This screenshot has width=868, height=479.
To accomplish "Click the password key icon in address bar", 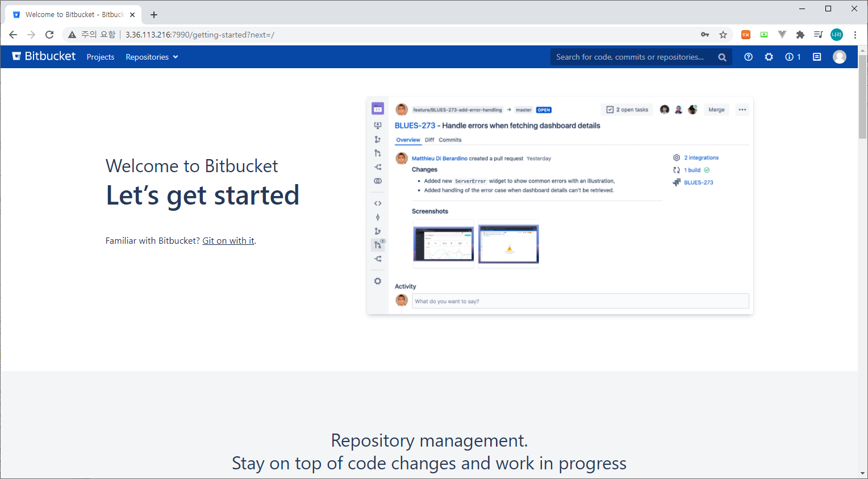I will tap(704, 35).
